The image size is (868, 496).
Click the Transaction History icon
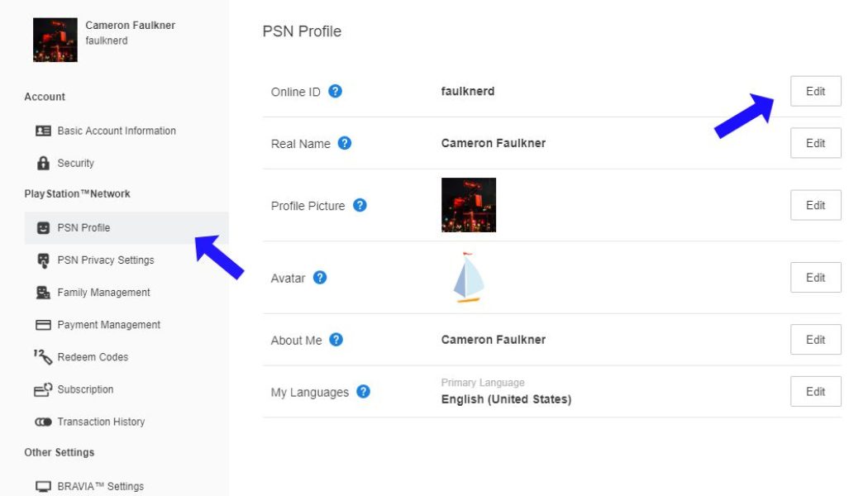coord(42,422)
